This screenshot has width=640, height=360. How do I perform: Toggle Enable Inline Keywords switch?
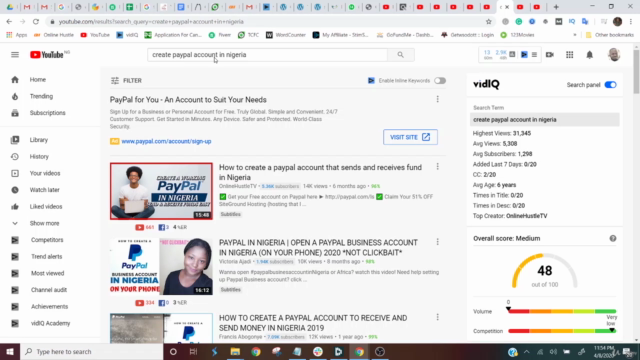[x=440, y=81]
